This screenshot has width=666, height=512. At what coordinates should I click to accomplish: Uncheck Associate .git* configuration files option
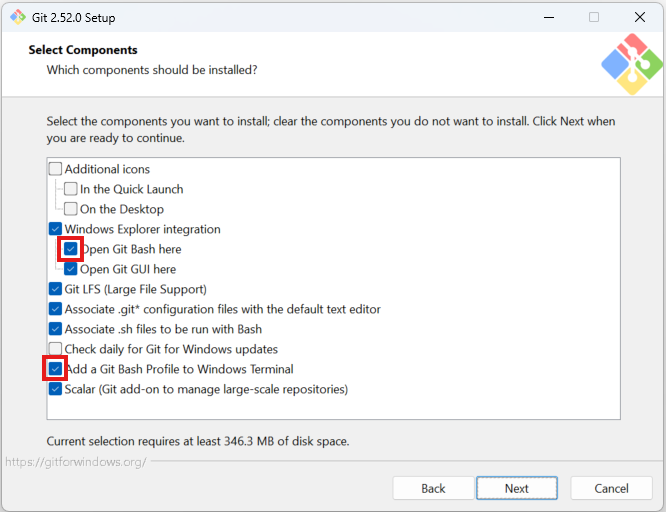click(55, 309)
